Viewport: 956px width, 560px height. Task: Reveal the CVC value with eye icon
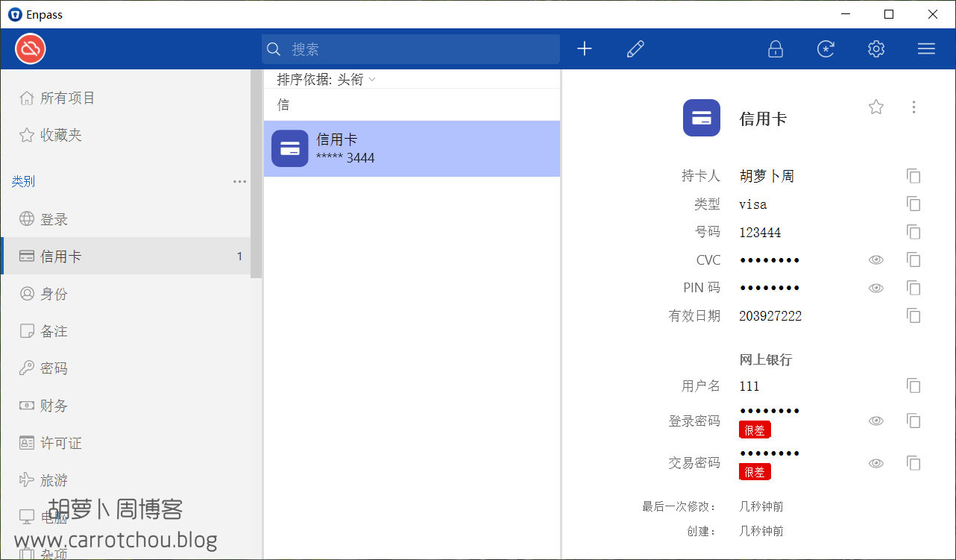coord(876,260)
